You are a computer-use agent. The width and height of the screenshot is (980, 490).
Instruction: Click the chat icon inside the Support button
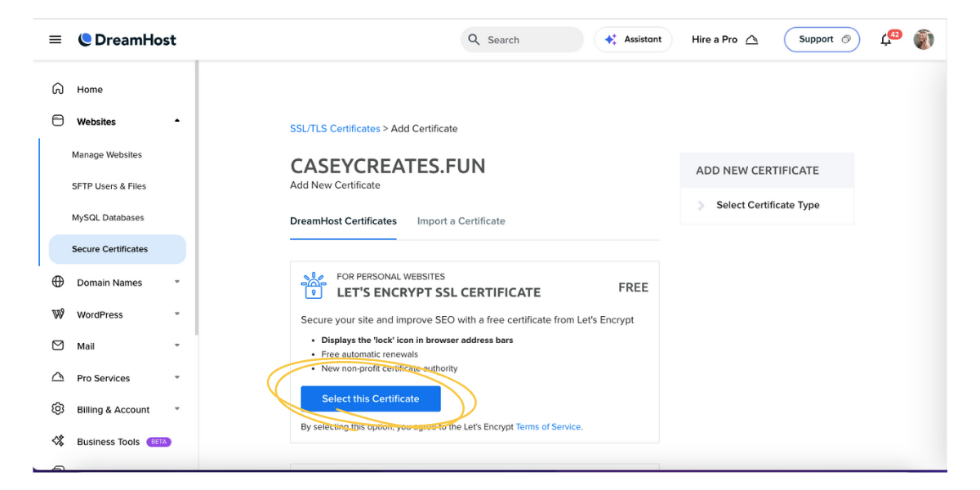845,39
